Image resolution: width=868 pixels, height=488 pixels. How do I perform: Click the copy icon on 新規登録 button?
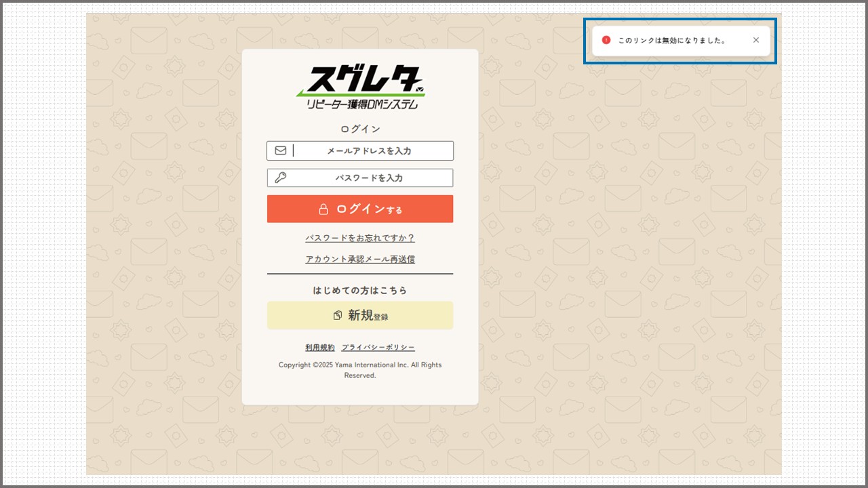(x=338, y=315)
